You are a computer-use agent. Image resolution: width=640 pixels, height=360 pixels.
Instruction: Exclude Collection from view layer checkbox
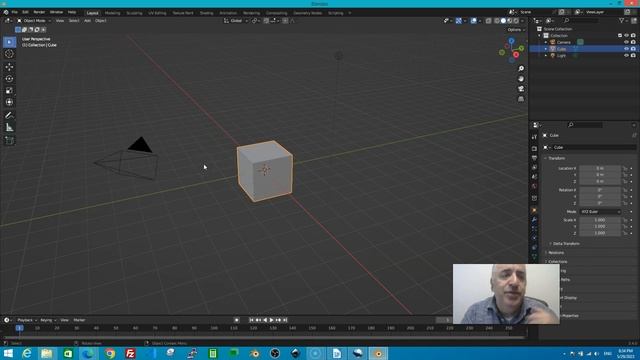click(x=620, y=36)
